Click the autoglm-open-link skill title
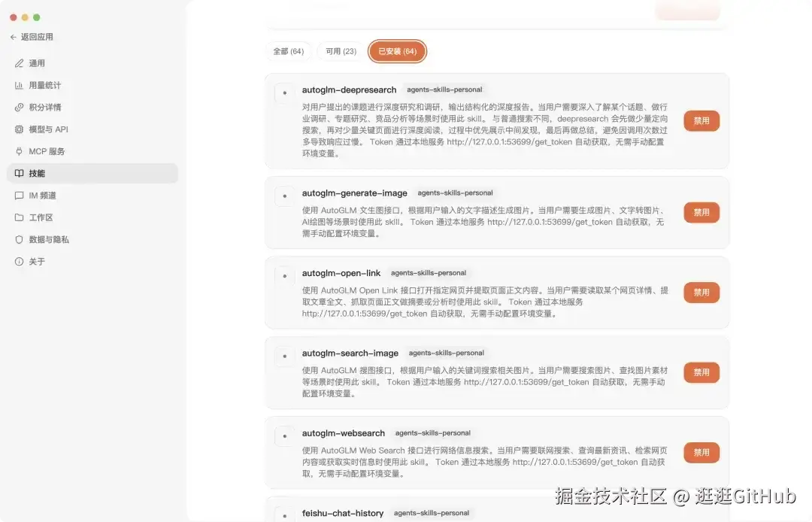 341,273
